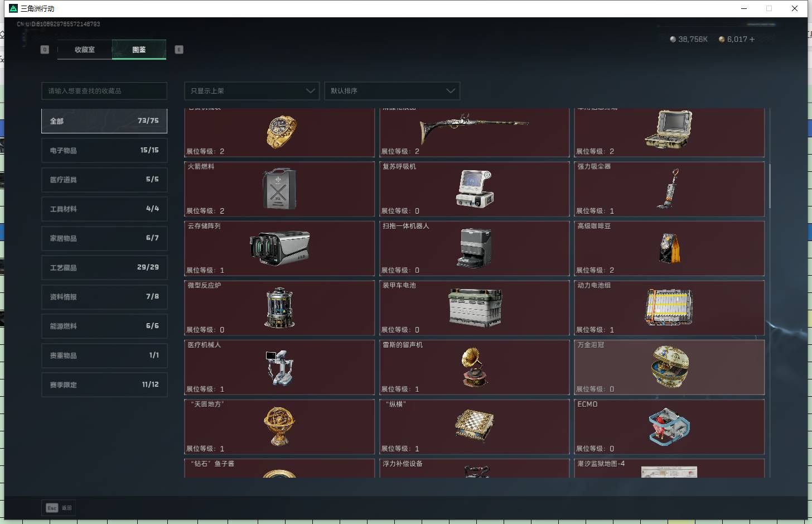Select the 雷斯的留声机 gramophone icon
The image size is (812, 524).
(475, 367)
